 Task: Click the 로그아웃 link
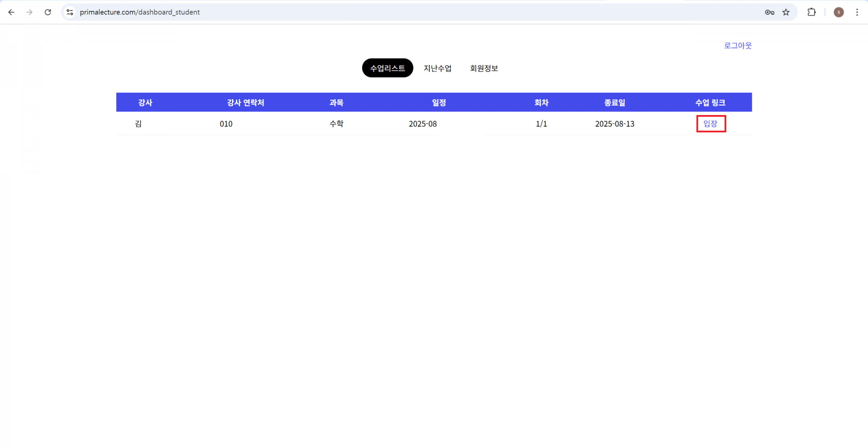737,45
